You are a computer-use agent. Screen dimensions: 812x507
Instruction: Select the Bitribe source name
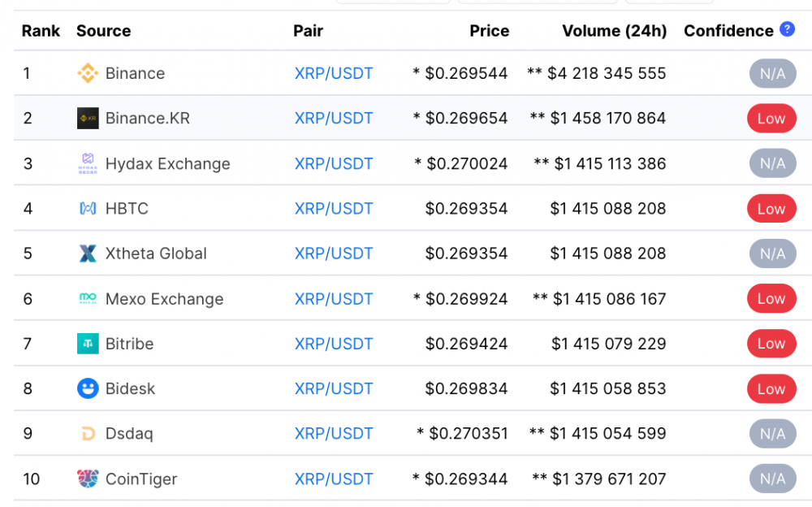click(x=129, y=344)
